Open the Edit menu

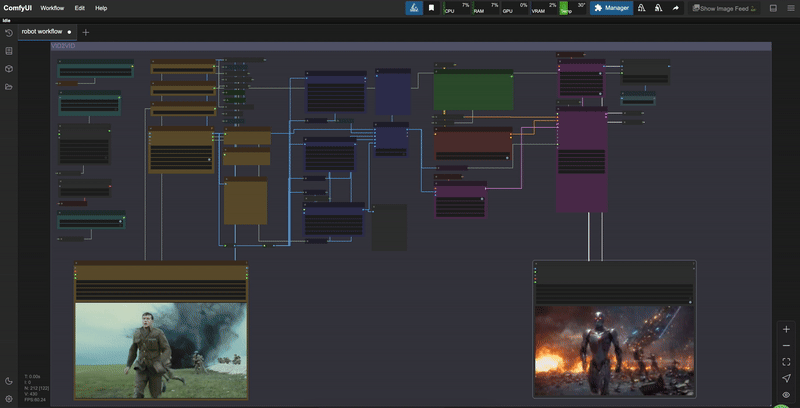tap(80, 8)
